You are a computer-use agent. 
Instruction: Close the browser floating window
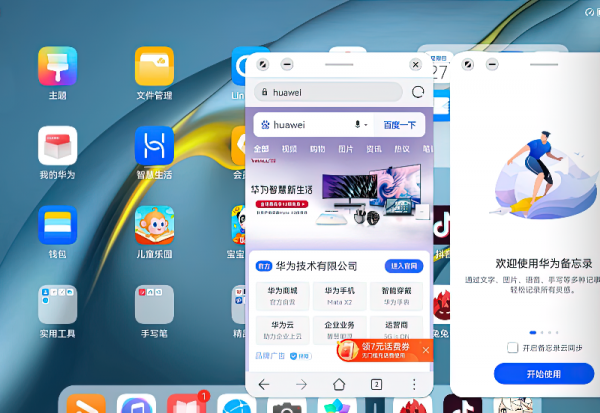point(415,64)
